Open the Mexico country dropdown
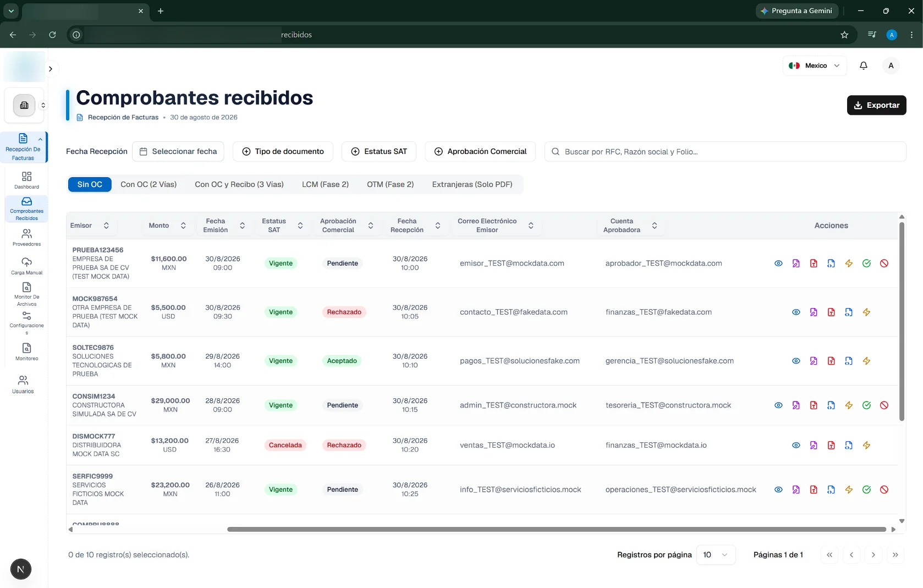 tap(814, 65)
